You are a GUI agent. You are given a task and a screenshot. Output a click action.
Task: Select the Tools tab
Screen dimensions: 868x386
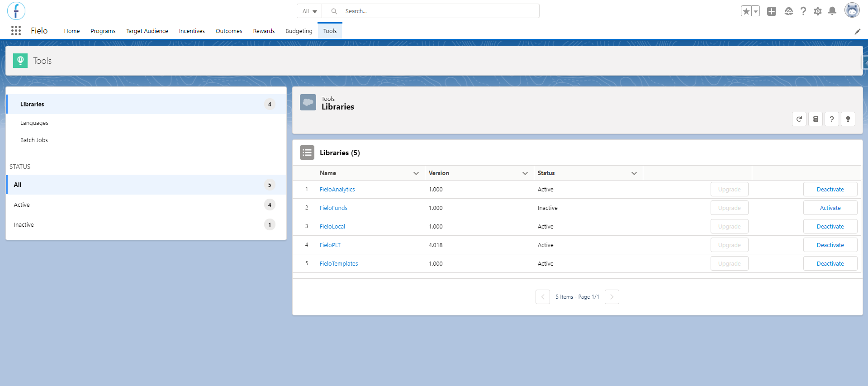(330, 31)
